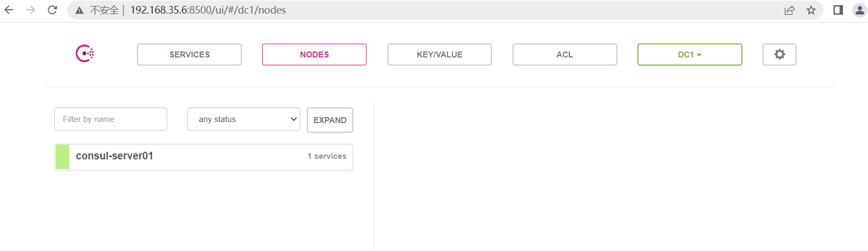868x251 pixels.
Task: Click the green status swatch of consul-server01
Action: (62, 157)
